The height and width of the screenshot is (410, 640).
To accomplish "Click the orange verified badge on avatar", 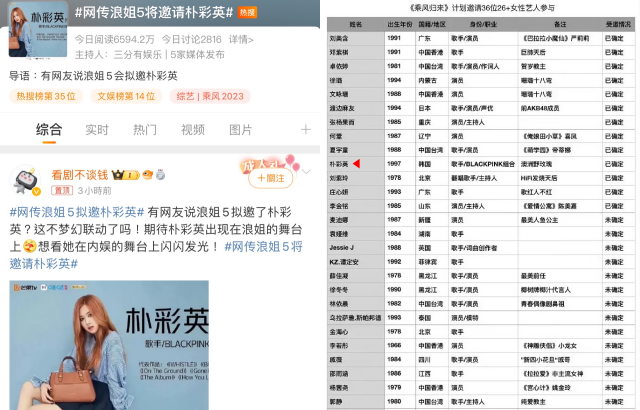I will [36, 191].
